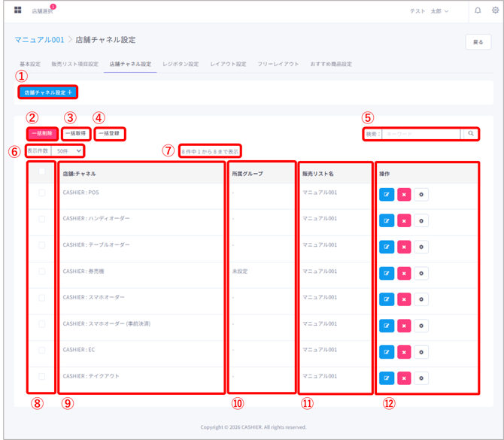Switch to the レジボタン設定 tab
Image resolution: width=504 pixels, height=440 pixels.
click(x=181, y=64)
